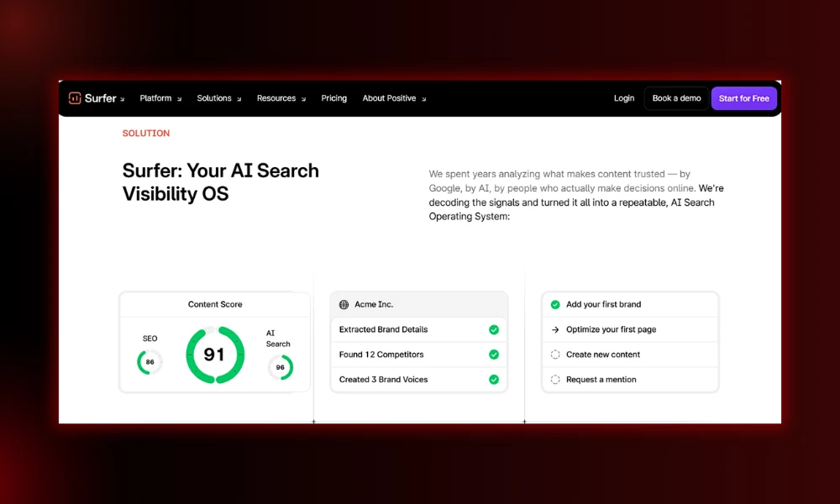The image size is (840, 504).
Task: Select the Extracted Brand Details row text
Action: (384, 329)
